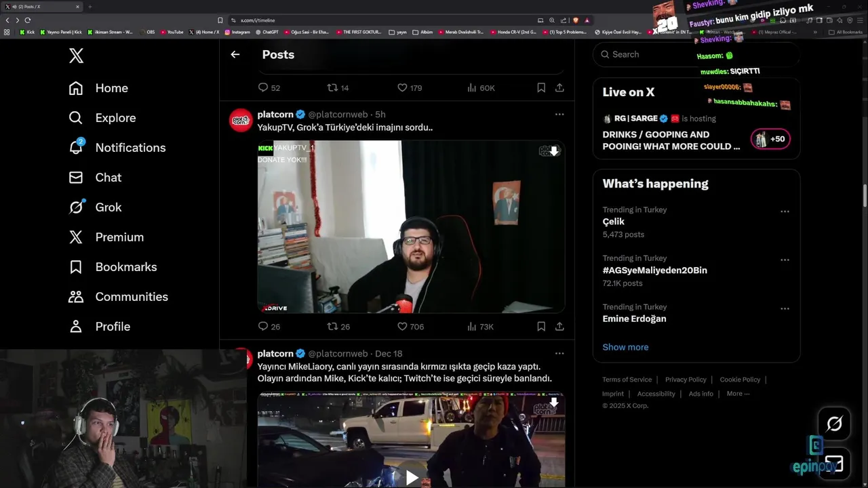
Task: View analytics for the 73K views post
Action: (x=481, y=327)
